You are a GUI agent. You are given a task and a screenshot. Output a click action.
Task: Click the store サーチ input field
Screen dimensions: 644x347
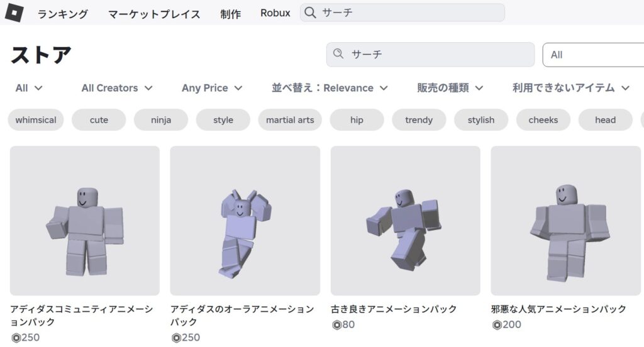(437, 55)
